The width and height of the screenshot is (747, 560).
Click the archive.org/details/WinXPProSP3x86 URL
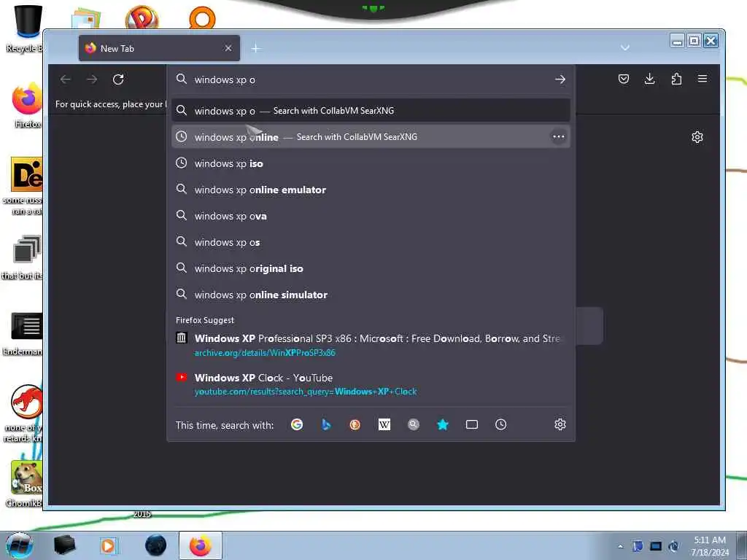tap(265, 353)
